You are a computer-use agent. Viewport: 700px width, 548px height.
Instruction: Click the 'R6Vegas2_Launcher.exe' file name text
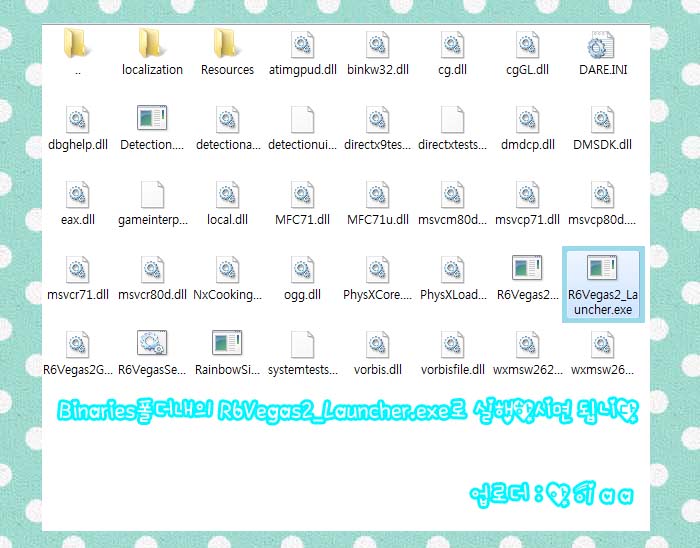click(x=603, y=302)
